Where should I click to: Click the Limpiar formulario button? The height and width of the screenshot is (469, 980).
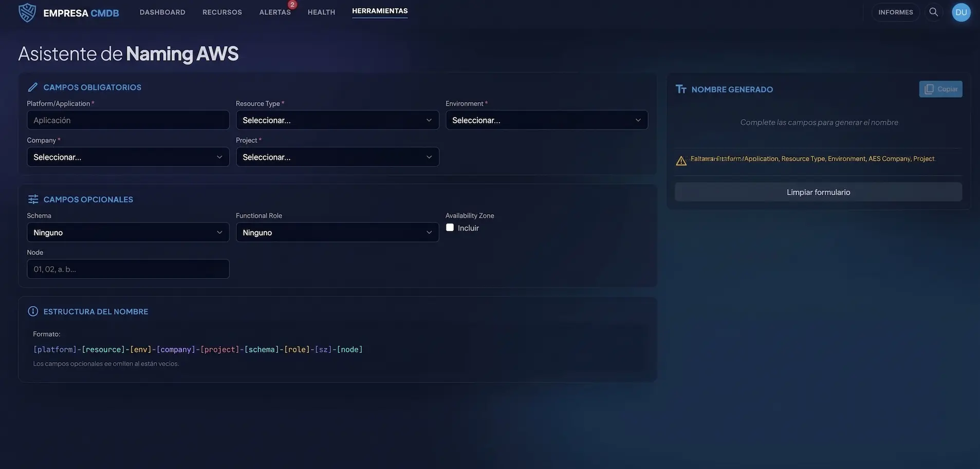tap(818, 192)
